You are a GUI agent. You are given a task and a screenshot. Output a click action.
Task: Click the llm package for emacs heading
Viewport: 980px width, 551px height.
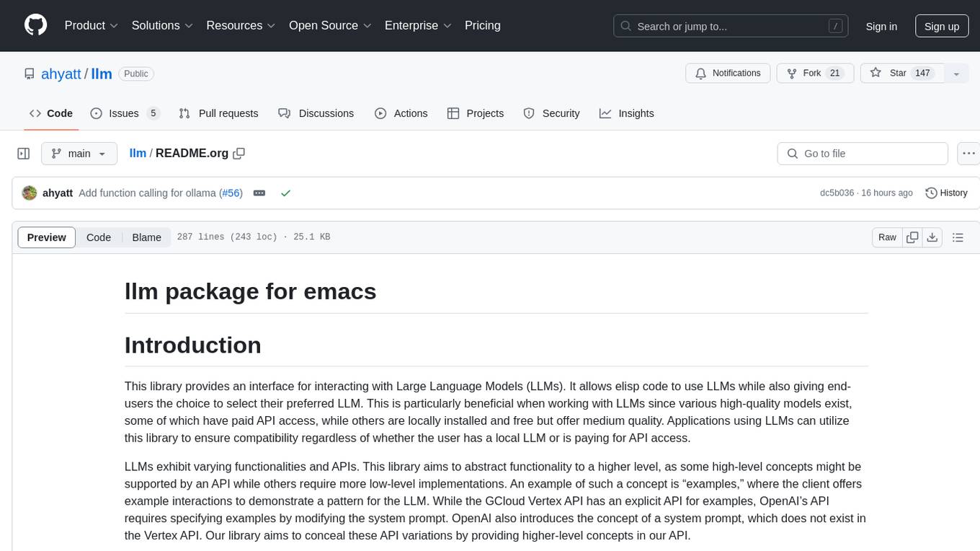(x=251, y=291)
